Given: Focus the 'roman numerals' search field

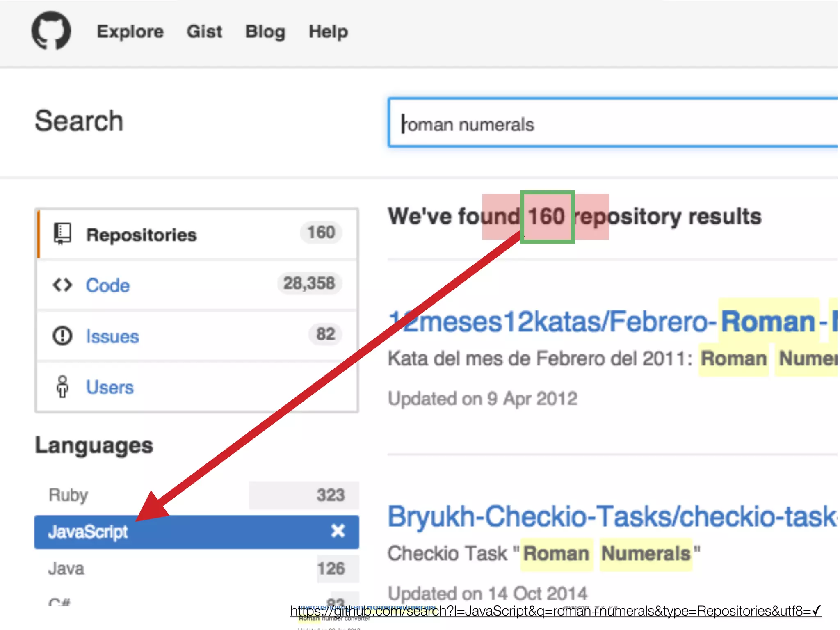Looking at the screenshot, I should click(613, 123).
